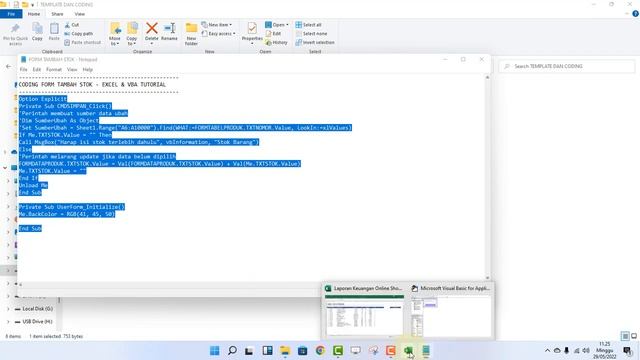Click the Task View taskbar icon
This screenshot has width=640, height=360.
[x=249, y=351]
